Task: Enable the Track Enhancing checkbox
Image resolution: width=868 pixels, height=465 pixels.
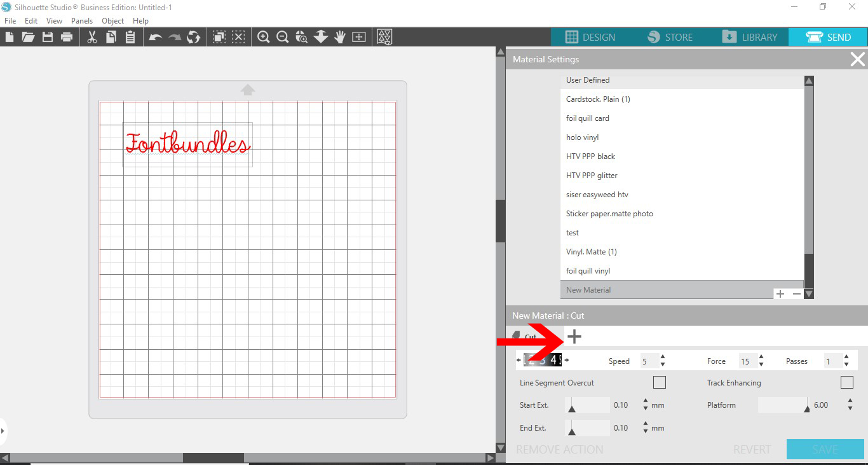Action: [846, 382]
